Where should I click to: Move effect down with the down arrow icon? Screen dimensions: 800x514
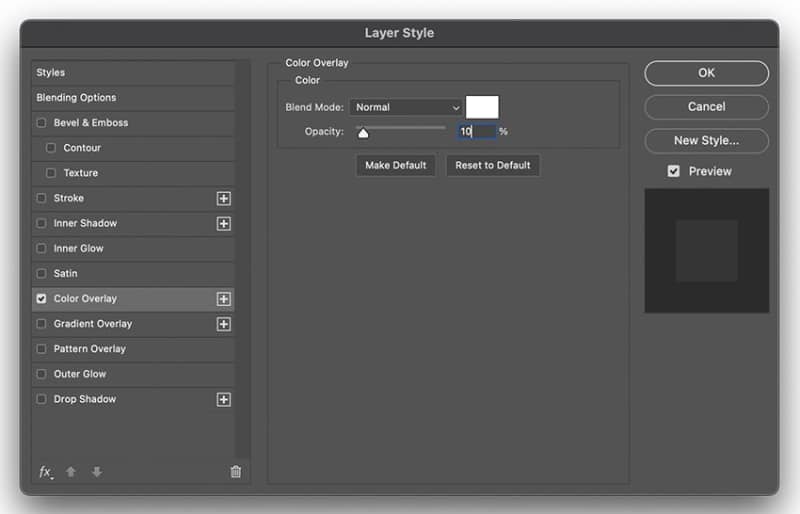click(x=96, y=472)
